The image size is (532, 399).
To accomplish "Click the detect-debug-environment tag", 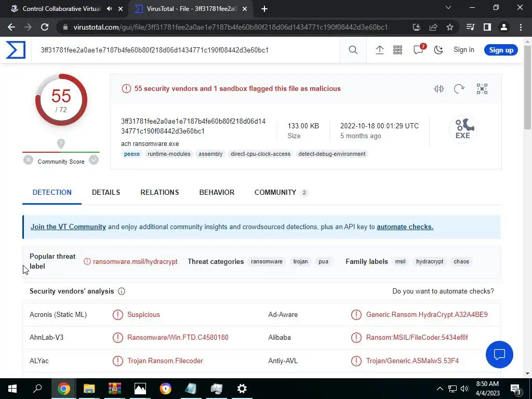I will click(x=332, y=154).
